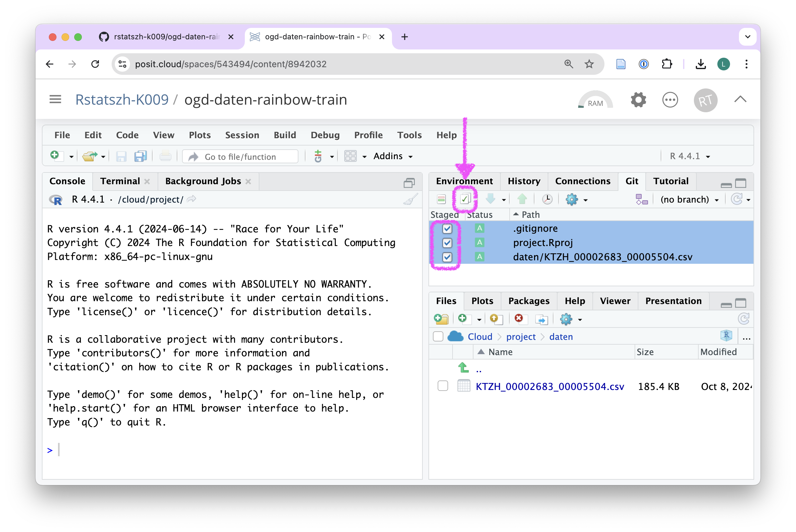Switch to the Environment tab
This screenshot has width=796, height=532.
(x=464, y=181)
